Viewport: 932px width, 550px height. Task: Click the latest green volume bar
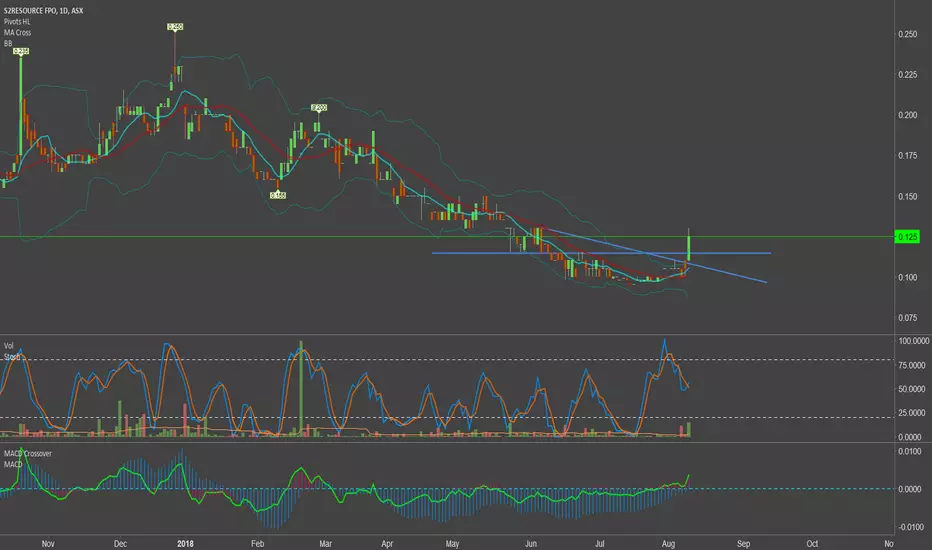tap(689, 429)
